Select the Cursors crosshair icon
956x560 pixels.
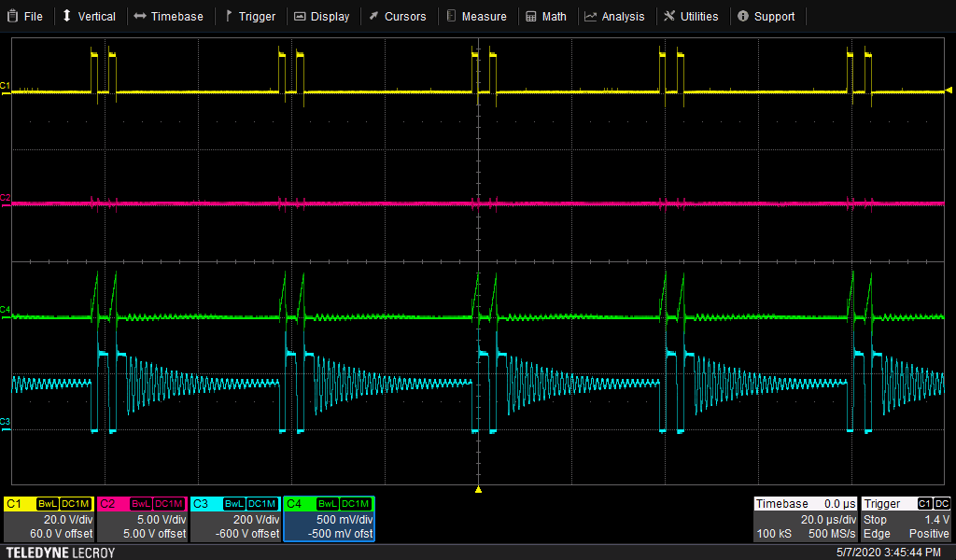[x=373, y=16]
